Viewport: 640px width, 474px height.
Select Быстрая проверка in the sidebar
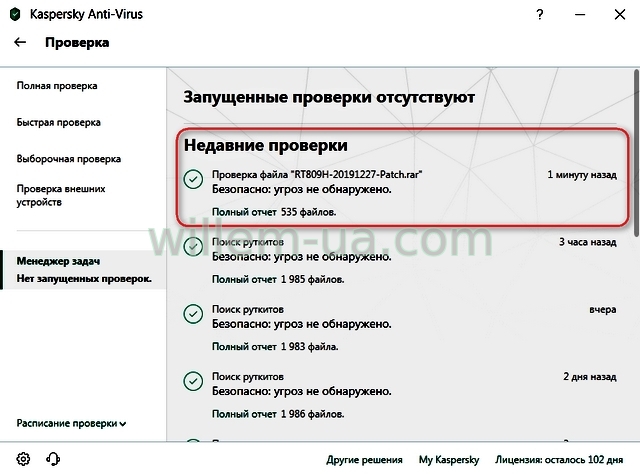coord(58,122)
